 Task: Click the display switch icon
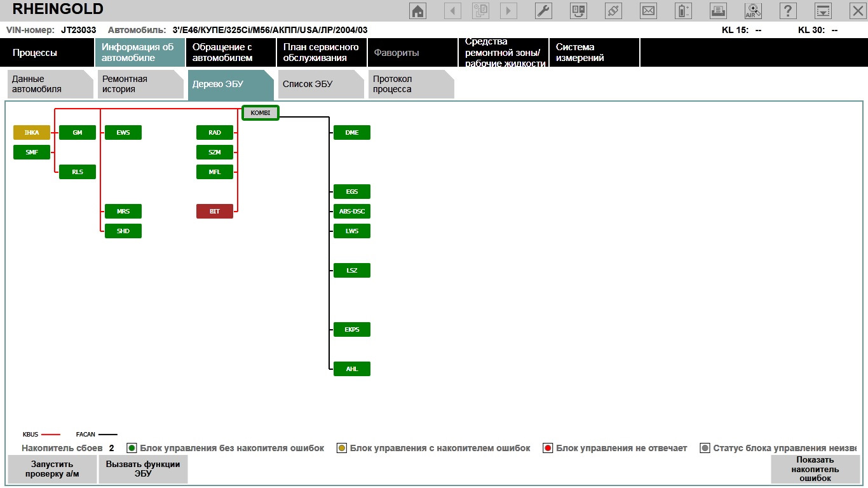pos(578,11)
